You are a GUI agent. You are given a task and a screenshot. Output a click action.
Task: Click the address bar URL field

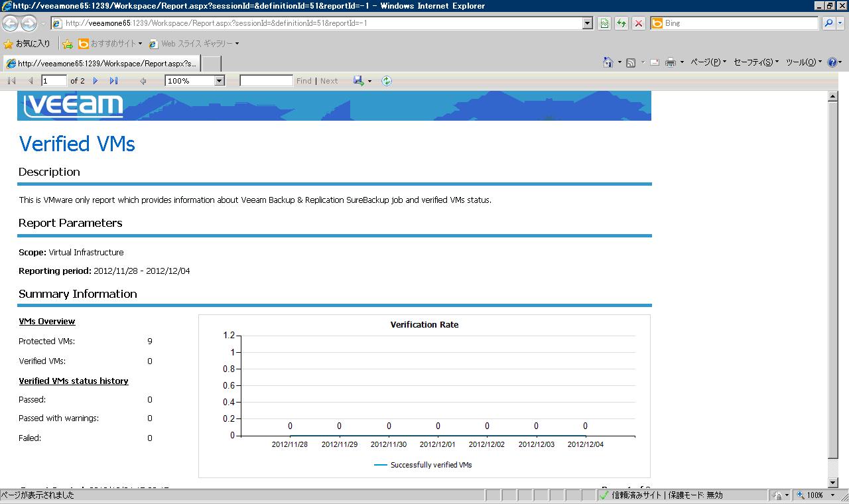(x=322, y=23)
